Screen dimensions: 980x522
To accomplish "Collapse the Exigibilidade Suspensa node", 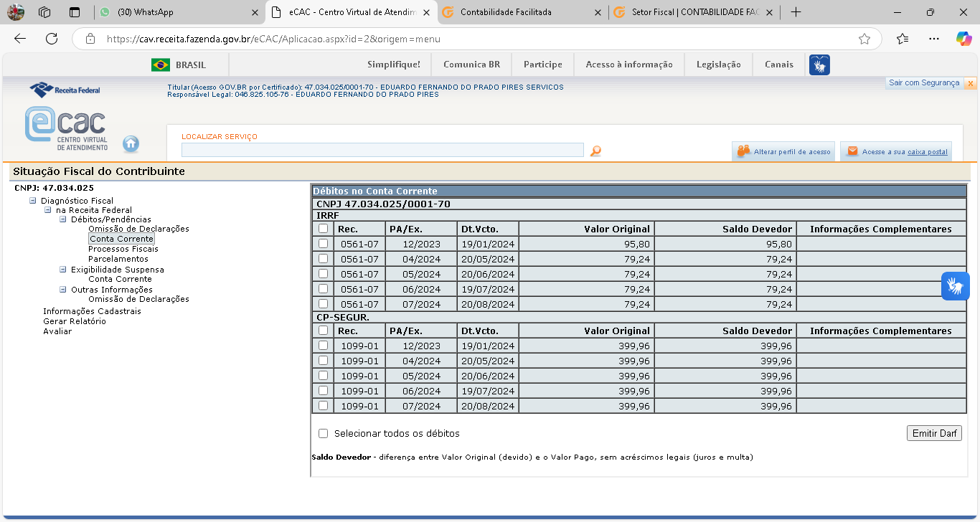I will pyautogui.click(x=62, y=270).
